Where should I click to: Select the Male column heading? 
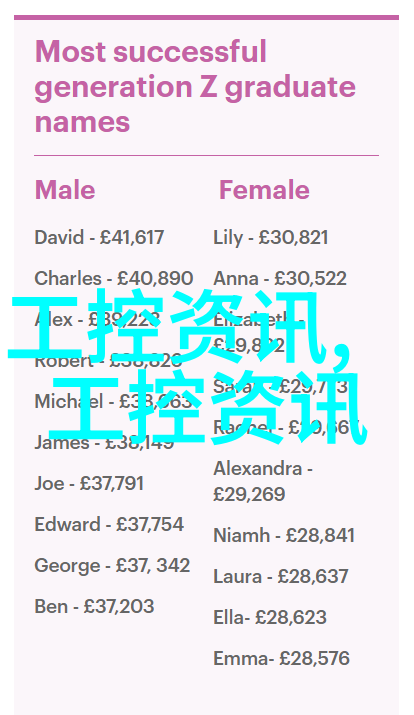pyautogui.click(x=65, y=190)
